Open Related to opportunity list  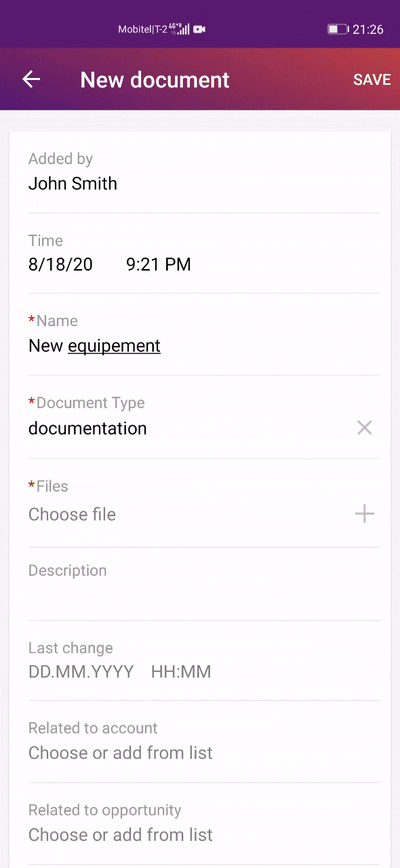pyautogui.click(x=204, y=824)
